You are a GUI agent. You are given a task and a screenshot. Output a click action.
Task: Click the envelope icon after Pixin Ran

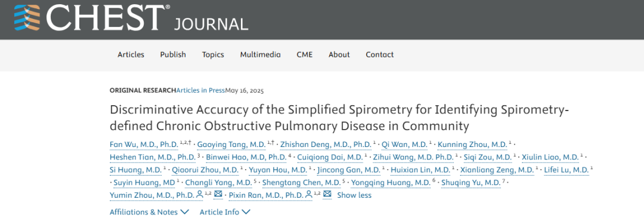pyautogui.click(x=327, y=194)
